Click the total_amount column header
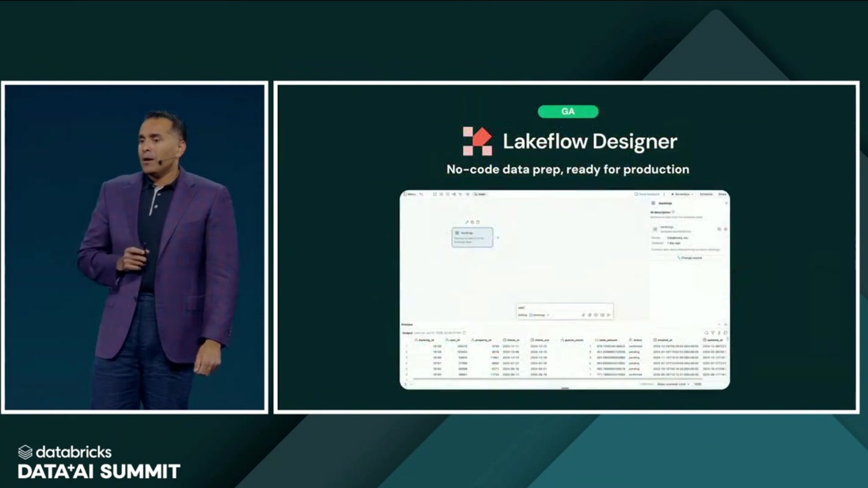The image size is (868, 488). pos(607,340)
